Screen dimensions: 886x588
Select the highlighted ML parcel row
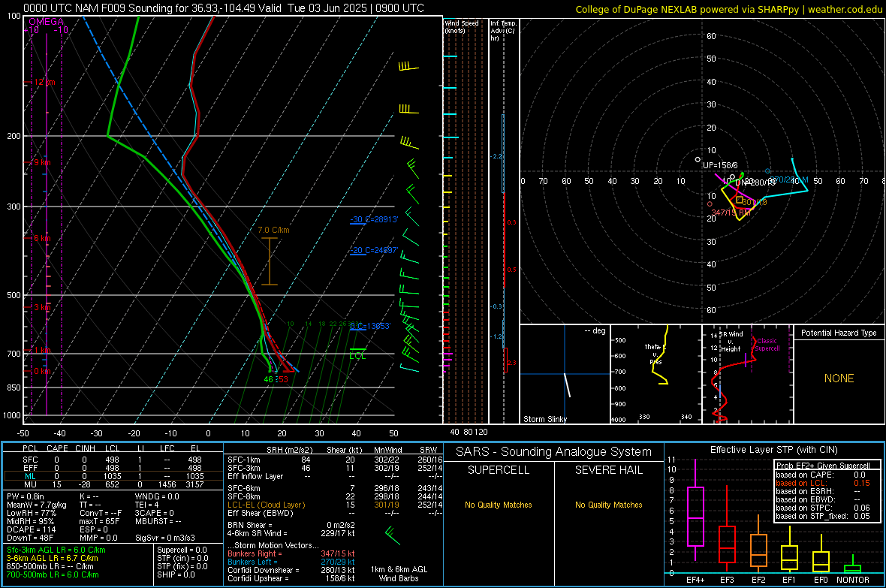pos(113,476)
